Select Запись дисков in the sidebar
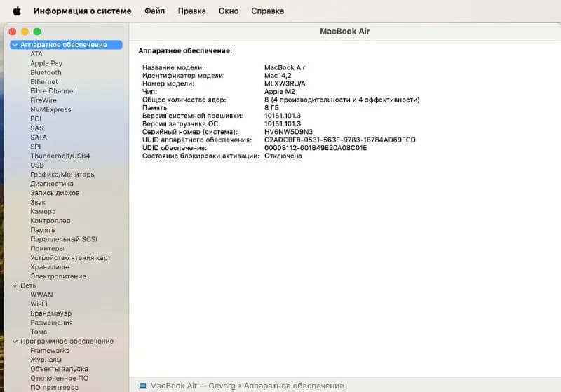 [55, 193]
